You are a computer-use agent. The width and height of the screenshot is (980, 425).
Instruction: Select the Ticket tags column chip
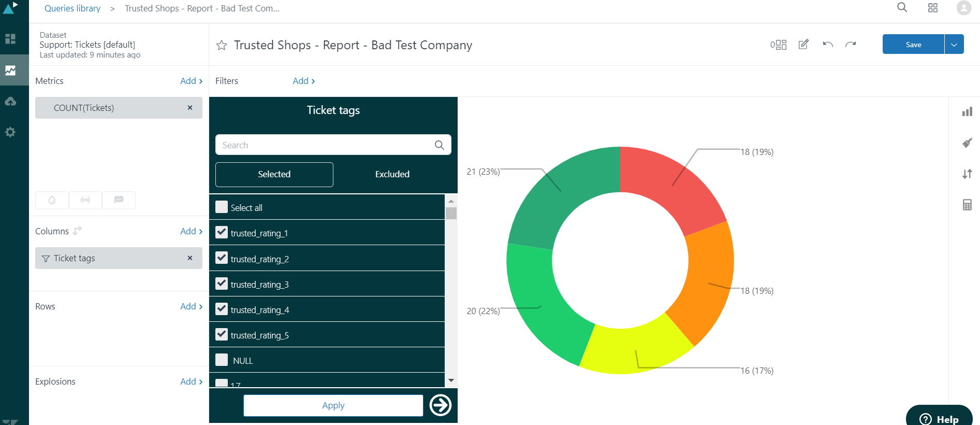[x=119, y=258]
